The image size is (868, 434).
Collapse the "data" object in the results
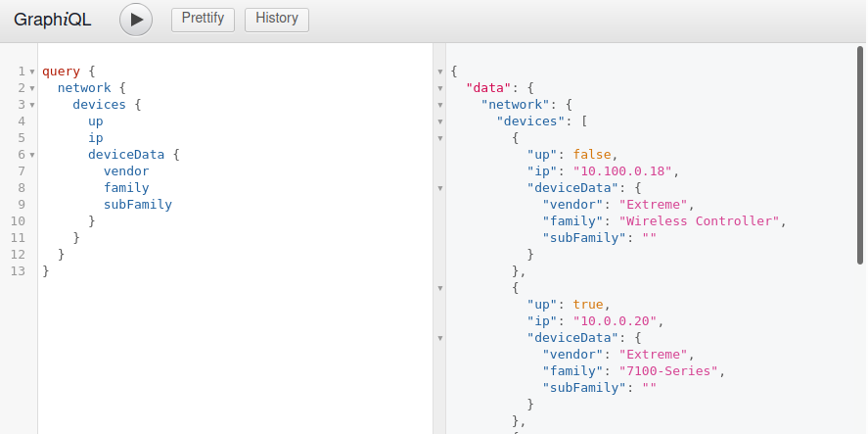(x=440, y=88)
